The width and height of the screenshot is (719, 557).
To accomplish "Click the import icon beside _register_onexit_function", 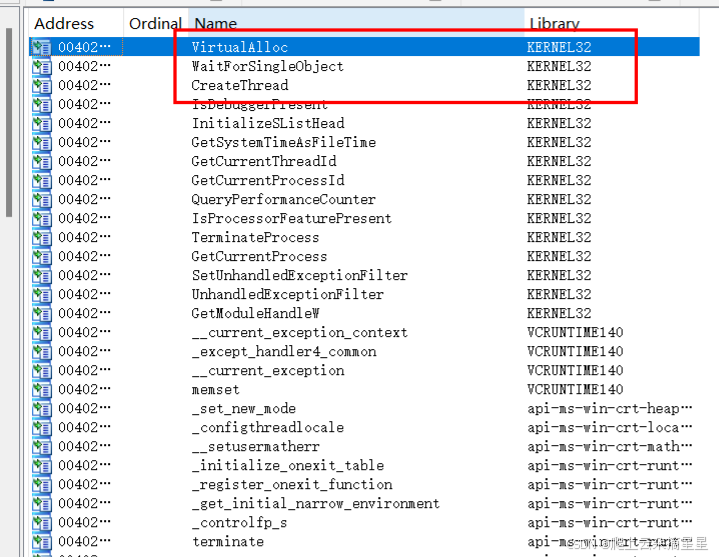I will (x=41, y=485).
